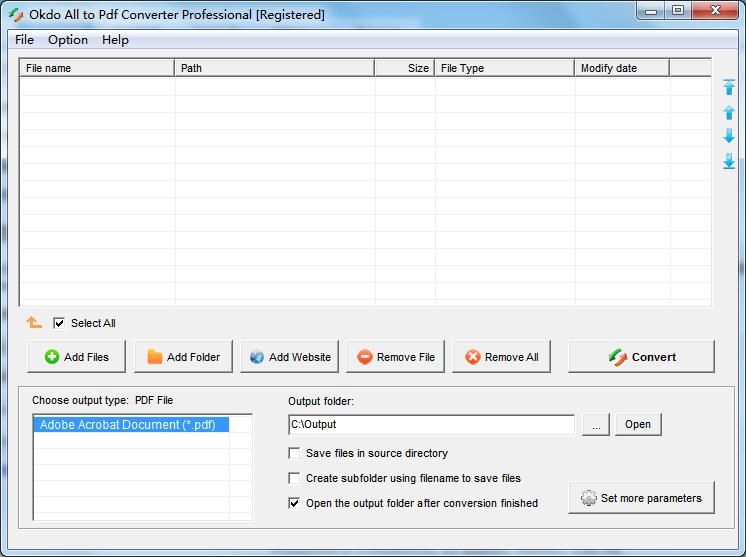Uncheck Open the output folder after conversion
Image resolution: width=746 pixels, height=557 pixels.
(294, 503)
